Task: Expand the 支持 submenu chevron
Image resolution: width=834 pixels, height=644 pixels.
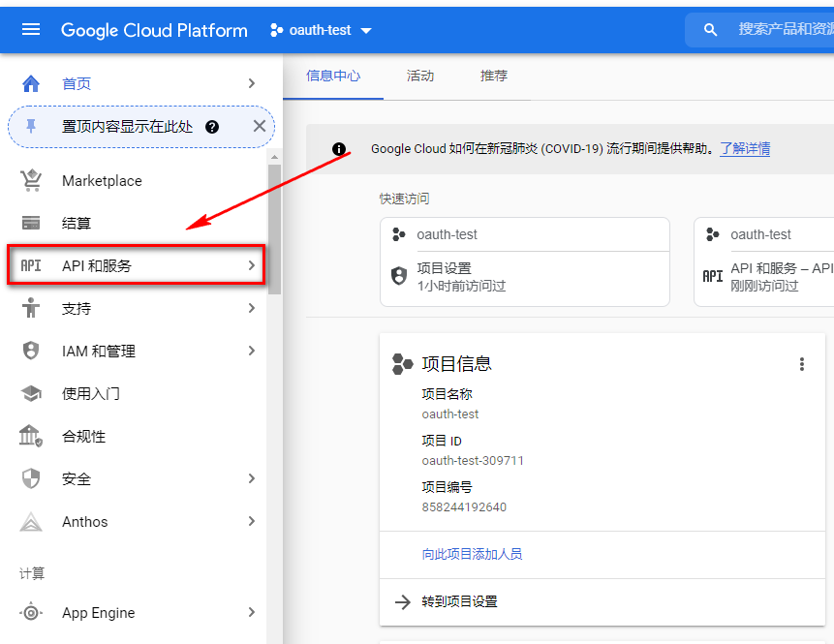Action: pyautogui.click(x=252, y=308)
